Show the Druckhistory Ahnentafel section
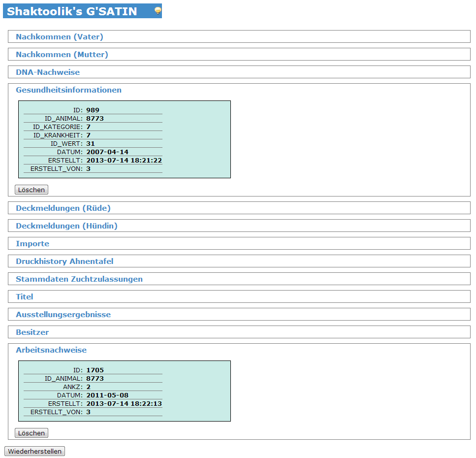 click(x=64, y=262)
